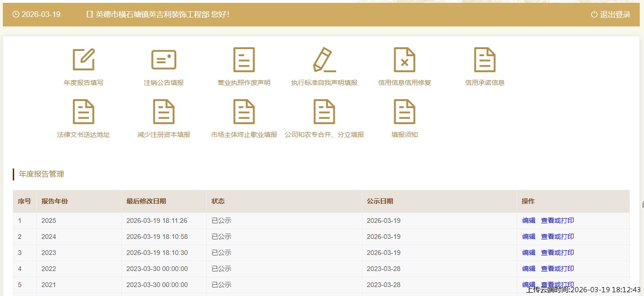The image size is (644, 296).
Task: Open the 填报须知 document icon
Action: (405, 112)
